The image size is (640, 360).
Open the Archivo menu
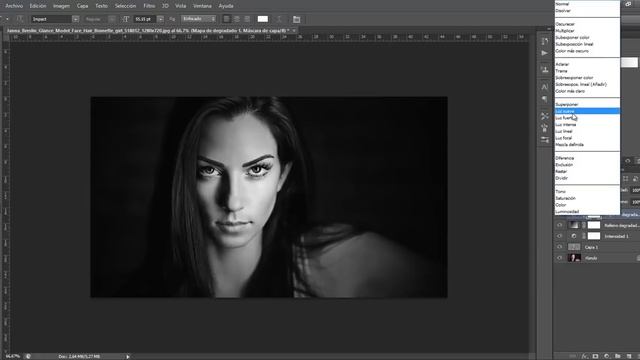click(14, 6)
